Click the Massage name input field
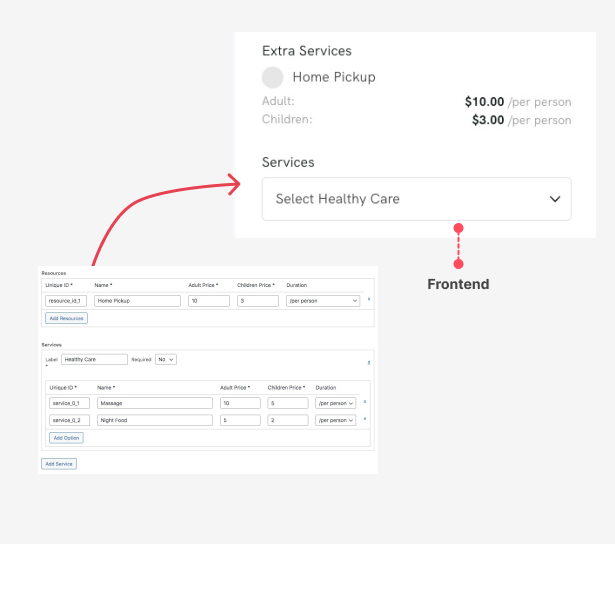615x608 pixels. coord(155,403)
